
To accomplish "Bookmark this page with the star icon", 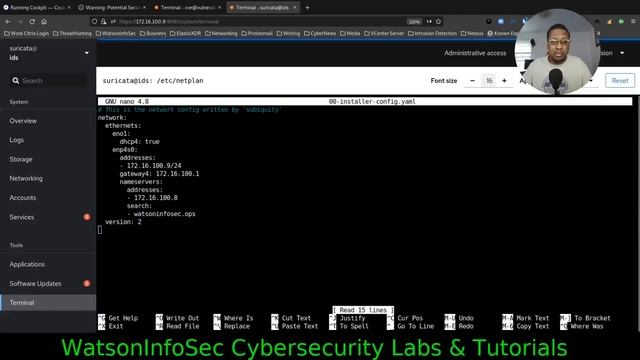I will [438, 21].
